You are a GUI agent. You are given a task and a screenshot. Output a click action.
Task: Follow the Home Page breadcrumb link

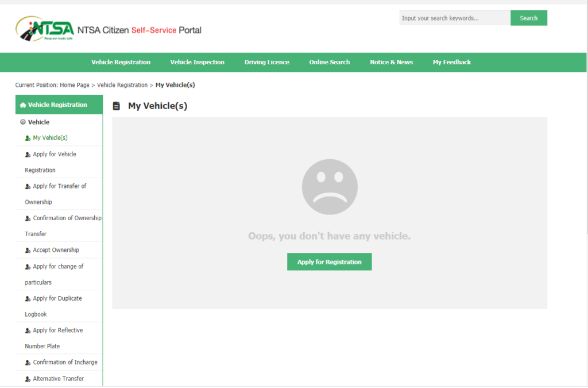point(74,85)
